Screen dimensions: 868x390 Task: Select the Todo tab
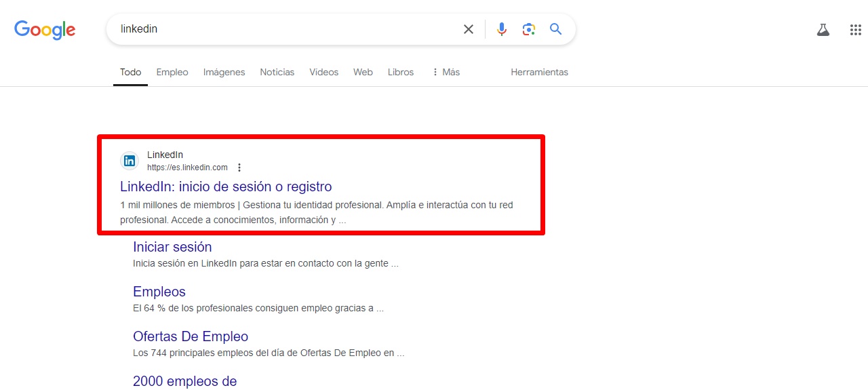pyautogui.click(x=131, y=72)
